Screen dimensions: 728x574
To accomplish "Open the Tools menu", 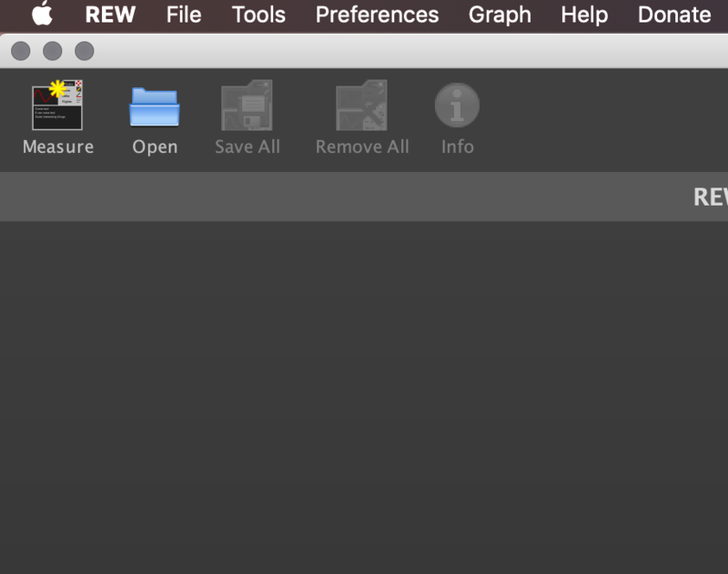I will click(x=258, y=15).
